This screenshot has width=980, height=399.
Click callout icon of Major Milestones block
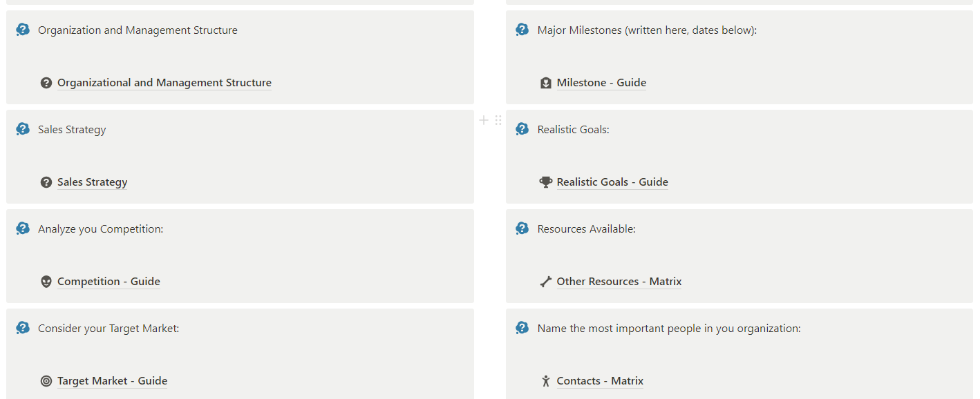point(522,30)
